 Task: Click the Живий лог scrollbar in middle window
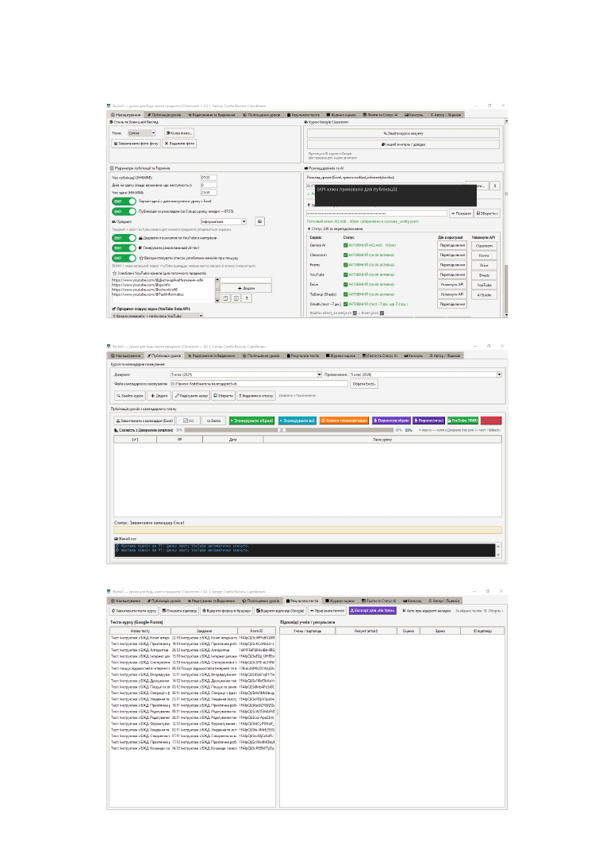coord(498,551)
